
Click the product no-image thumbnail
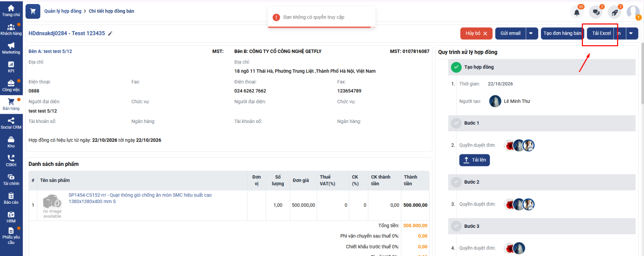[52, 206]
